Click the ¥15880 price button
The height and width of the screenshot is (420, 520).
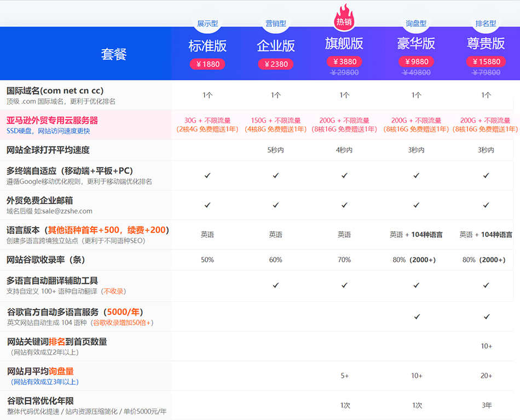click(486, 62)
